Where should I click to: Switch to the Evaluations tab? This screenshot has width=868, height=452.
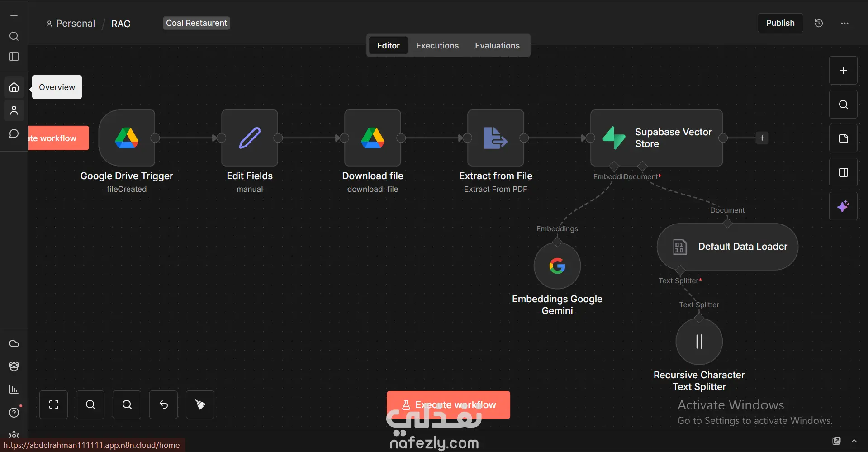pos(497,46)
